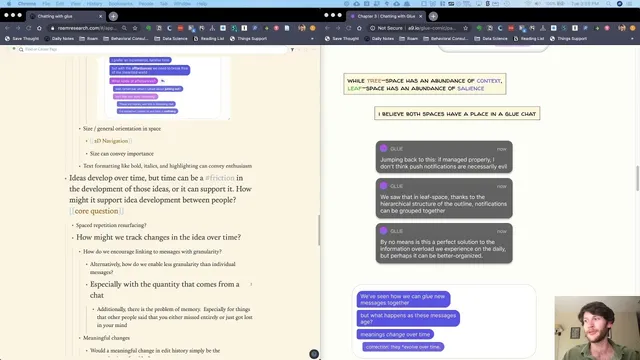Open new tab beside Chatting with glue tab

pos(113,16)
